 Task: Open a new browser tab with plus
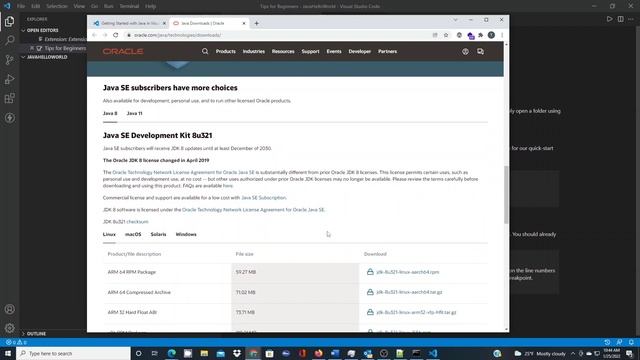(256, 23)
